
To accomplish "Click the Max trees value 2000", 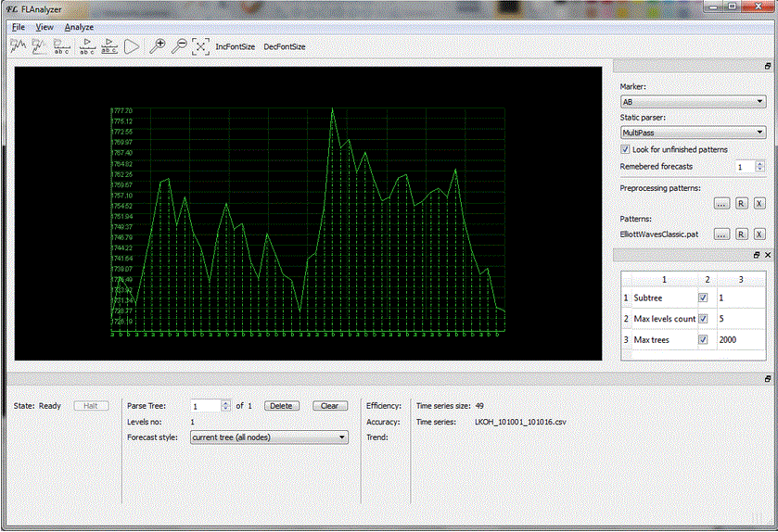I will tap(741, 339).
